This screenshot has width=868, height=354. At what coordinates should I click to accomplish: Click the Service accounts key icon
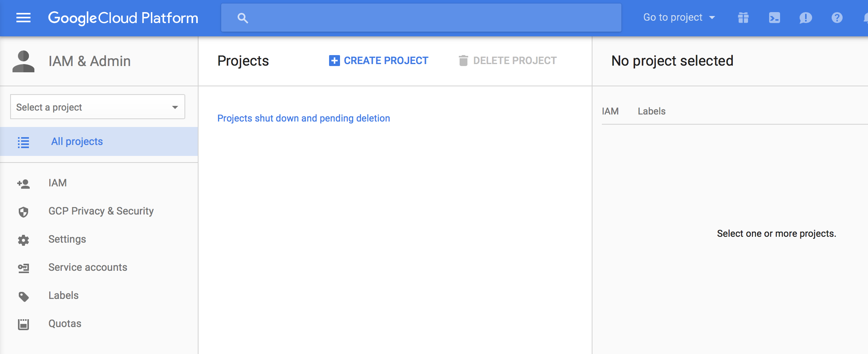[x=23, y=267]
